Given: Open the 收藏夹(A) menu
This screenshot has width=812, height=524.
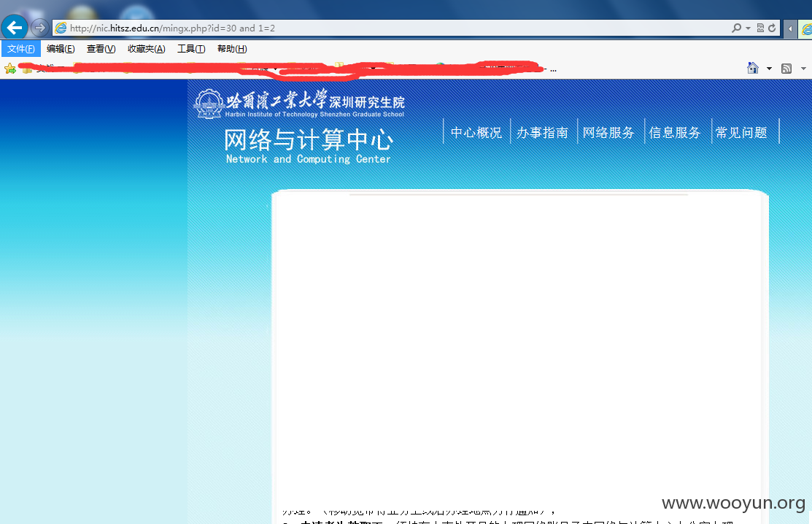Looking at the screenshot, I should (x=147, y=49).
